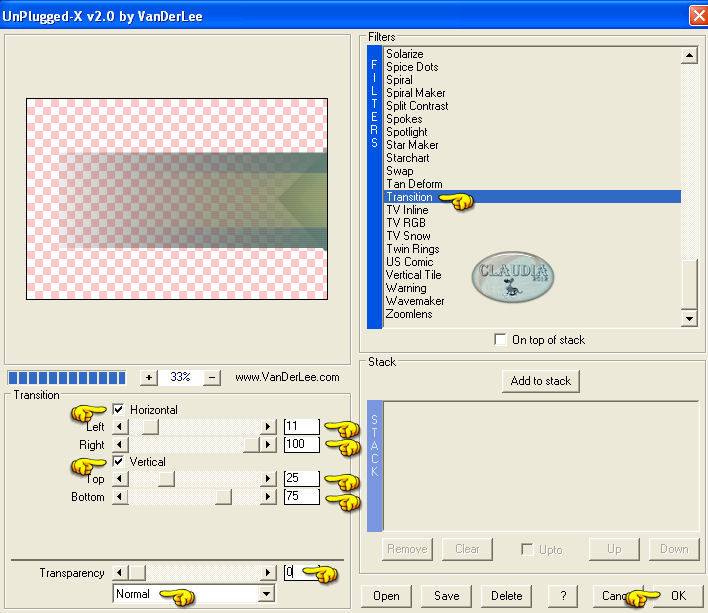The image size is (708, 613).
Task: Click the Right value field showing 100
Action: tap(302, 445)
